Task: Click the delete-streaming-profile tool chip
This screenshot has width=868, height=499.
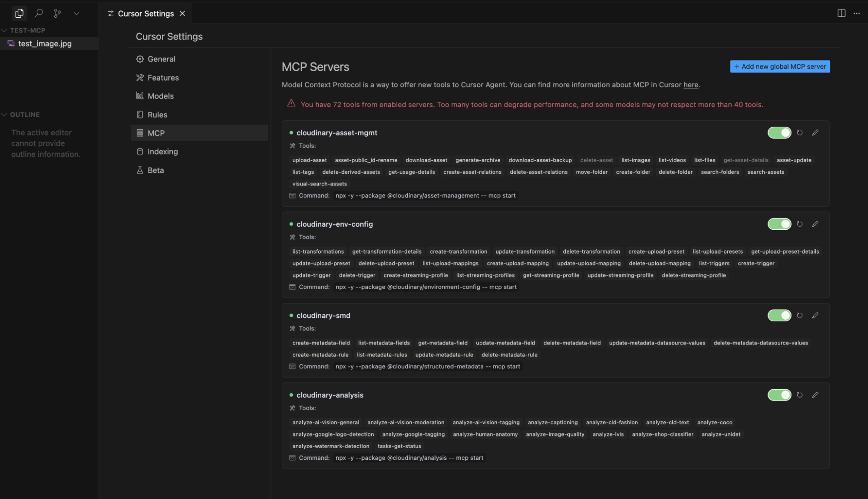Action: tap(693, 275)
